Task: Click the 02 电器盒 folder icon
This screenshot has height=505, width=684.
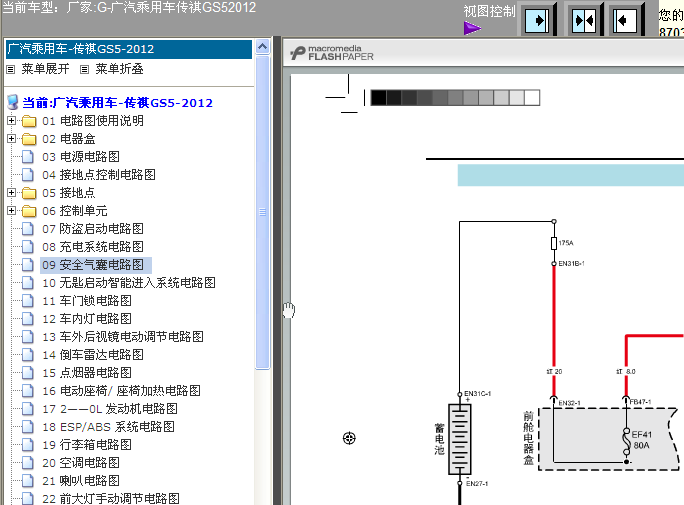Action: click(29, 139)
